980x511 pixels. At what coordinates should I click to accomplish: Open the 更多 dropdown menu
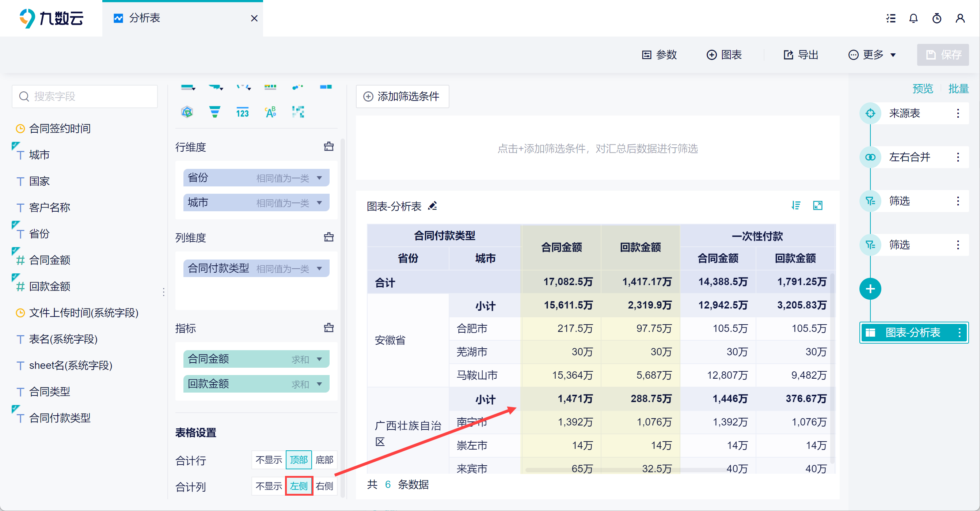(872, 55)
